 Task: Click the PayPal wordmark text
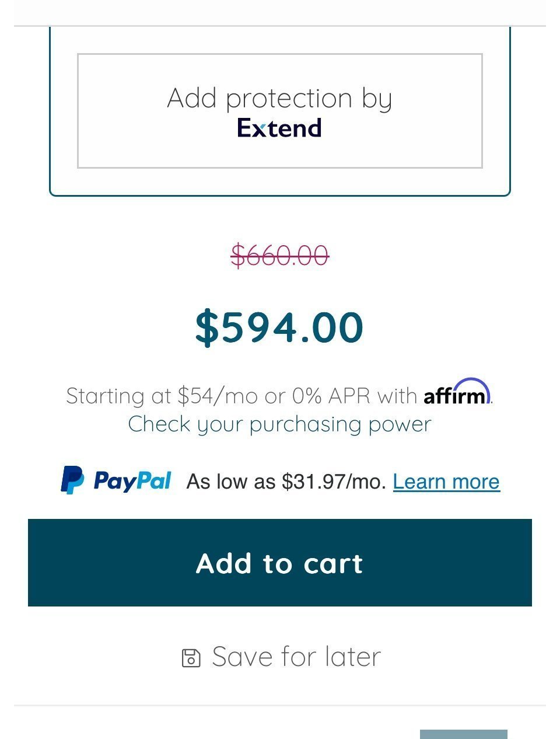(132, 481)
